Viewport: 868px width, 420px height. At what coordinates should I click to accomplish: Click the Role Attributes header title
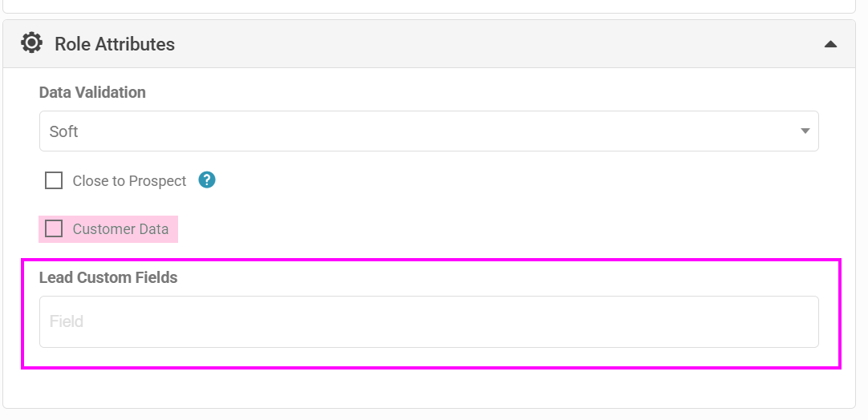coord(115,44)
